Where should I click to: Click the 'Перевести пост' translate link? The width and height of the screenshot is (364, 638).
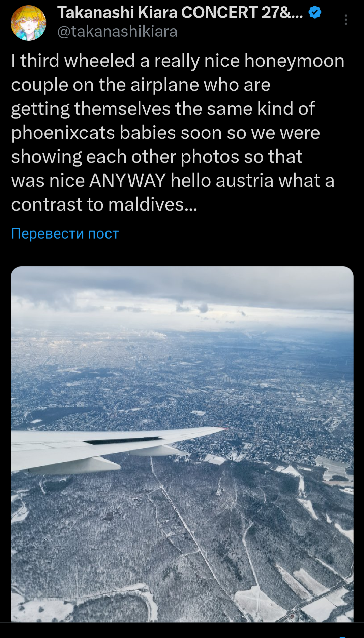tap(65, 233)
